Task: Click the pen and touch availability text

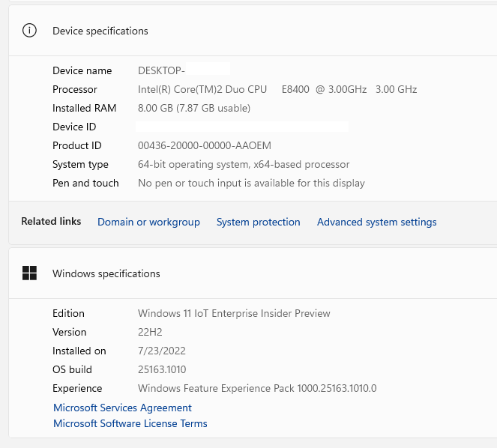Action: click(x=251, y=183)
